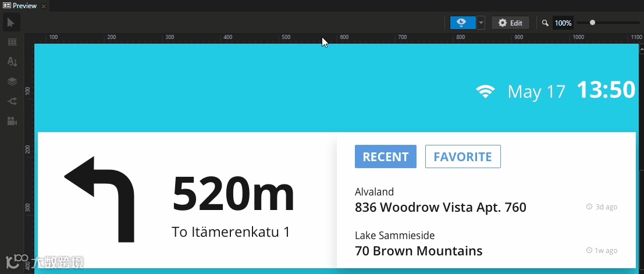Screen dimensions: 644x274
Task: Toggle the grid layout tool
Action: (12, 42)
